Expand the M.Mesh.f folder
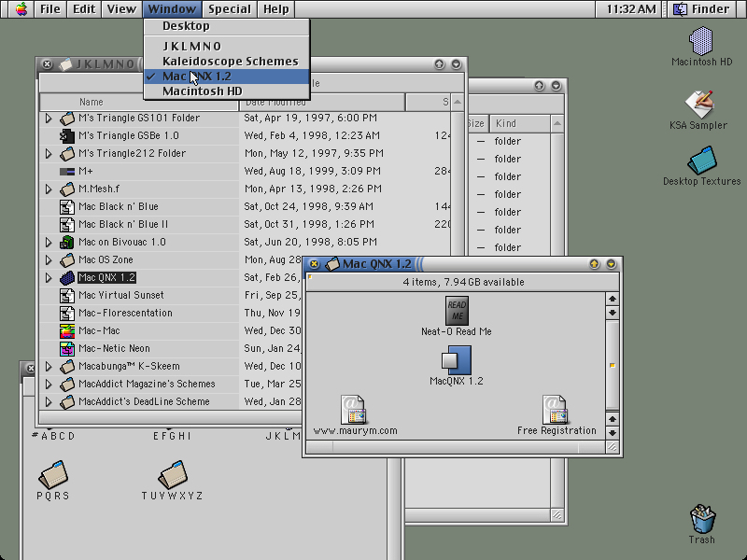Screen dimensions: 747x560 click(49, 189)
